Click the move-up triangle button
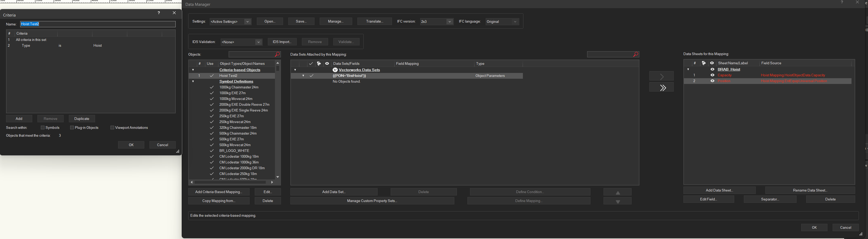 [x=617, y=192]
